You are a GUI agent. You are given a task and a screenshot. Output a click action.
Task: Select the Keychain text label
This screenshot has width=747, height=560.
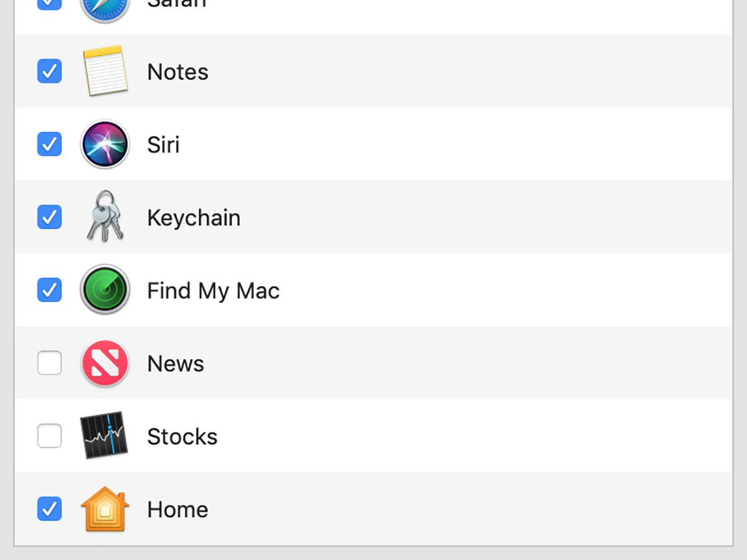coord(194,218)
